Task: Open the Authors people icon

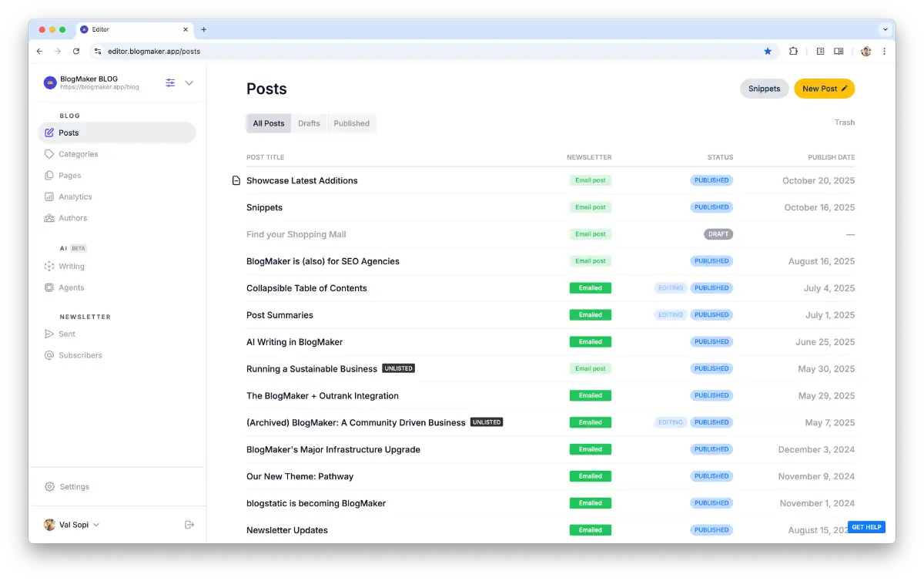Action: click(x=49, y=218)
